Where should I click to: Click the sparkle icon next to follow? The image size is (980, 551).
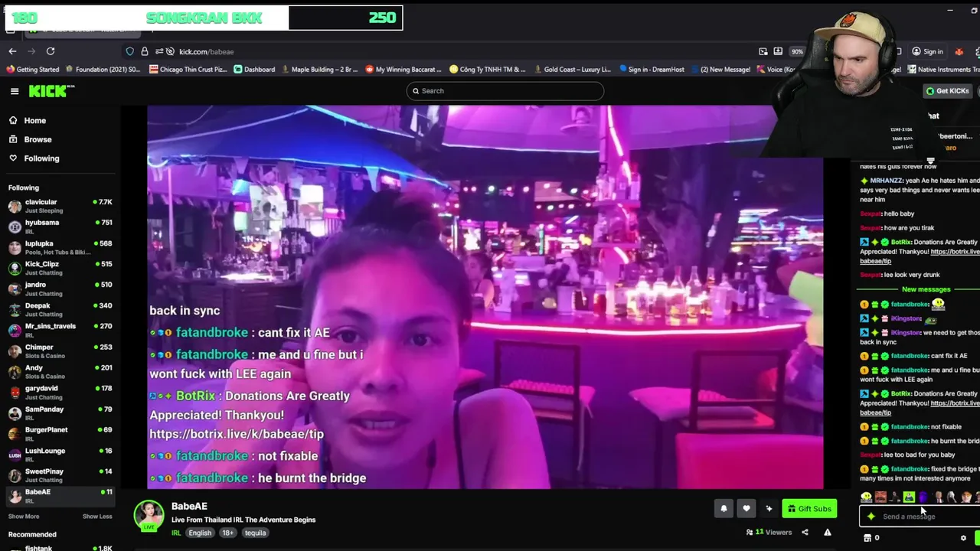click(x=769, y=509)
